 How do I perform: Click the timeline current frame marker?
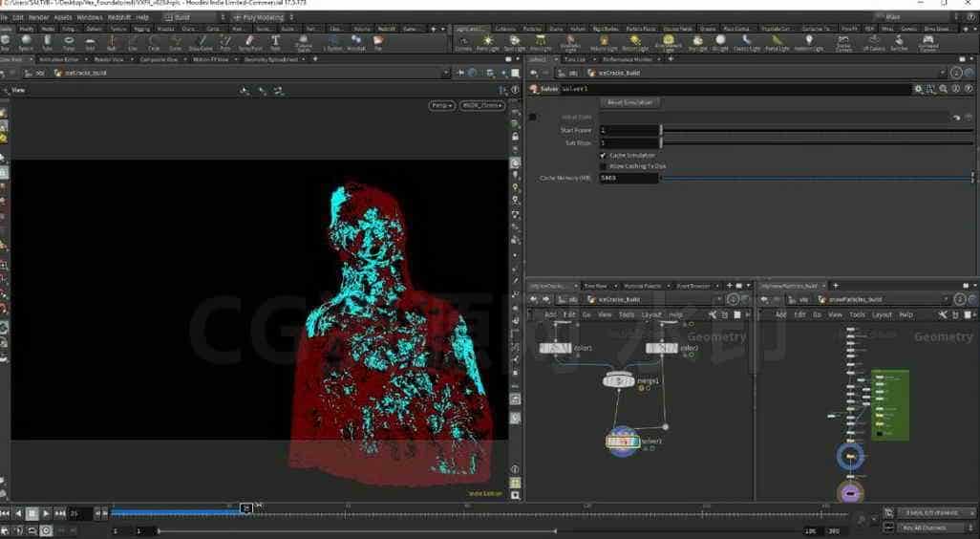click(x=246, y=509)
